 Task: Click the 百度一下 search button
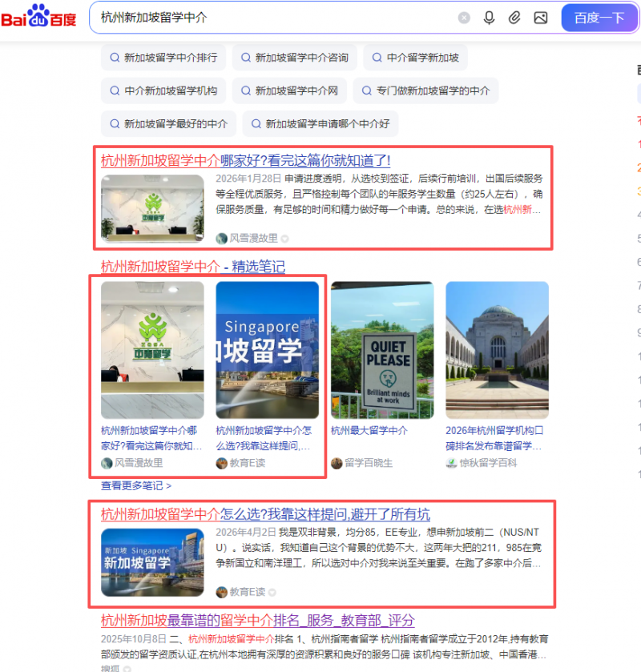(599, 18)
